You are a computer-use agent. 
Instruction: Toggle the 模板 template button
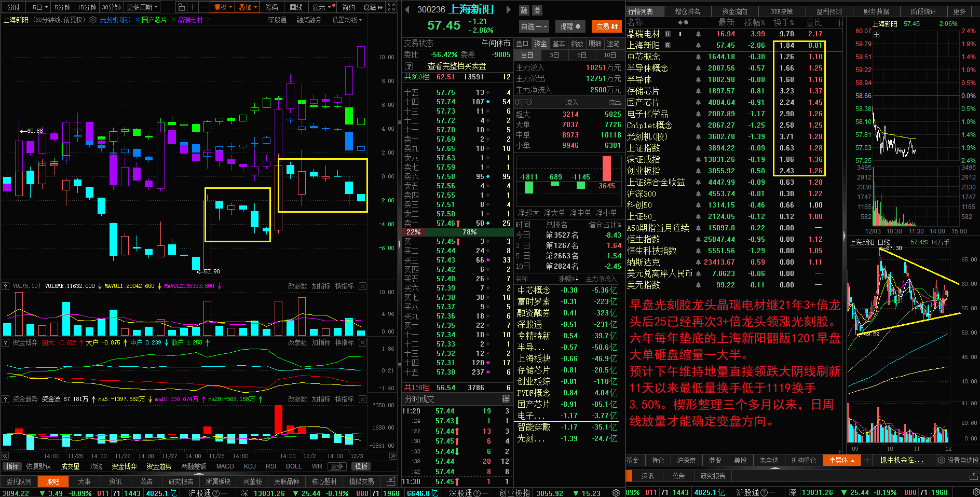361,466
